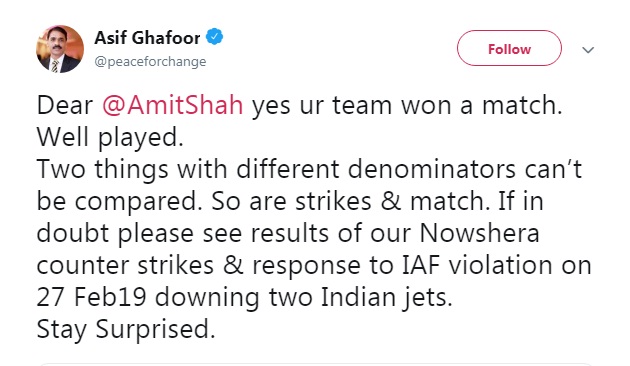630x366 pixels.
Task: Click the "counter strikes" phrase
Action: (125, 266)
